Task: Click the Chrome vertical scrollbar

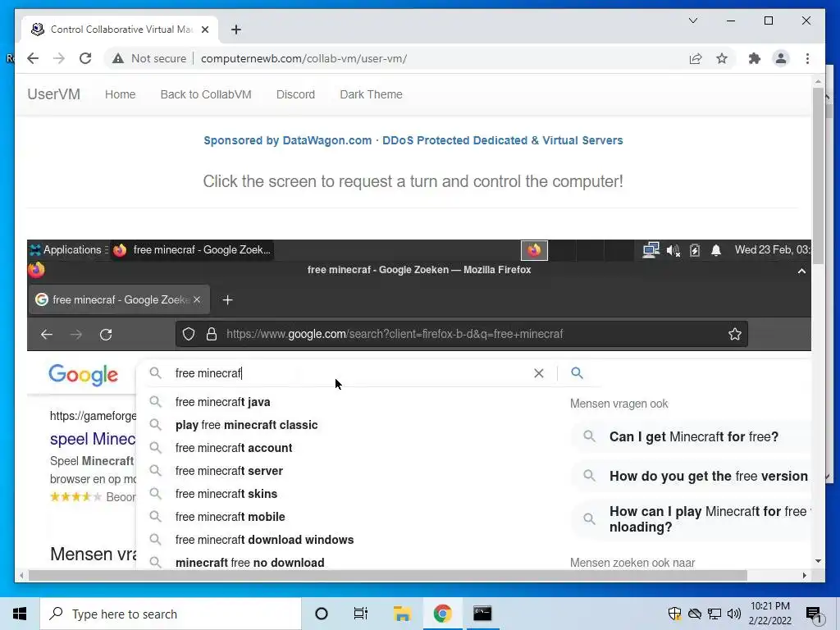Action: point(818,176)
